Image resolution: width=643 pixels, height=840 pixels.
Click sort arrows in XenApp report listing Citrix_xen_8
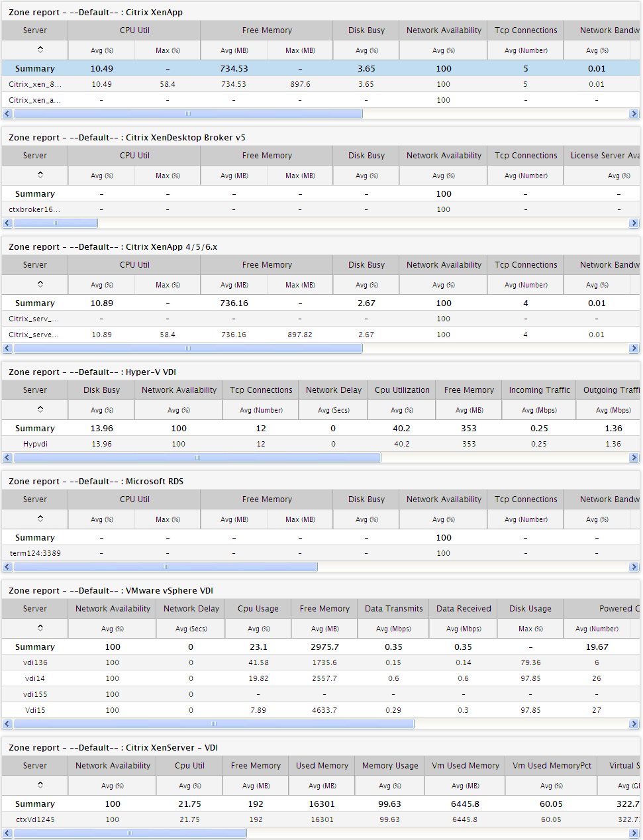(40, 49)
